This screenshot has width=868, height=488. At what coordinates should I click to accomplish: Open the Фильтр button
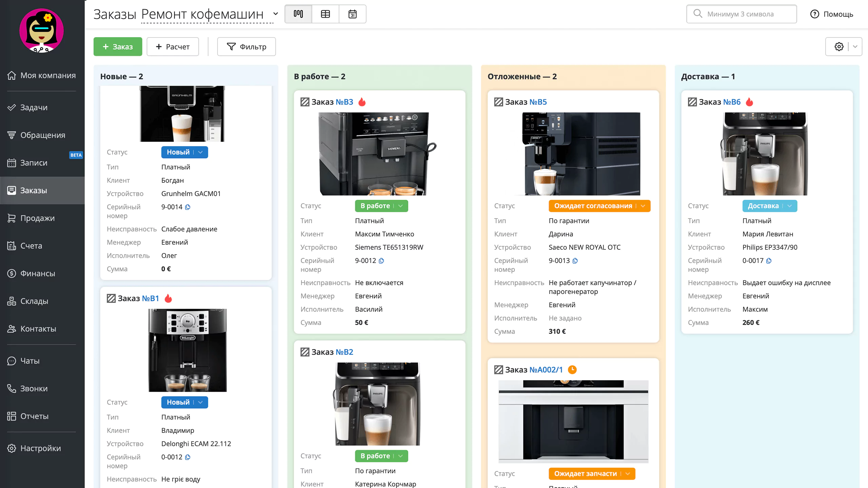246,47
